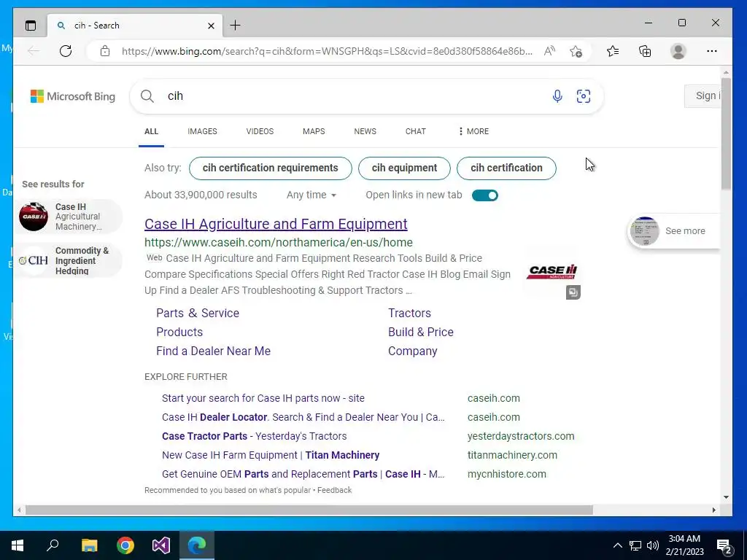Open the tab actions menu icon
This screenshot has width=747, height=560.
click(31, 26)
